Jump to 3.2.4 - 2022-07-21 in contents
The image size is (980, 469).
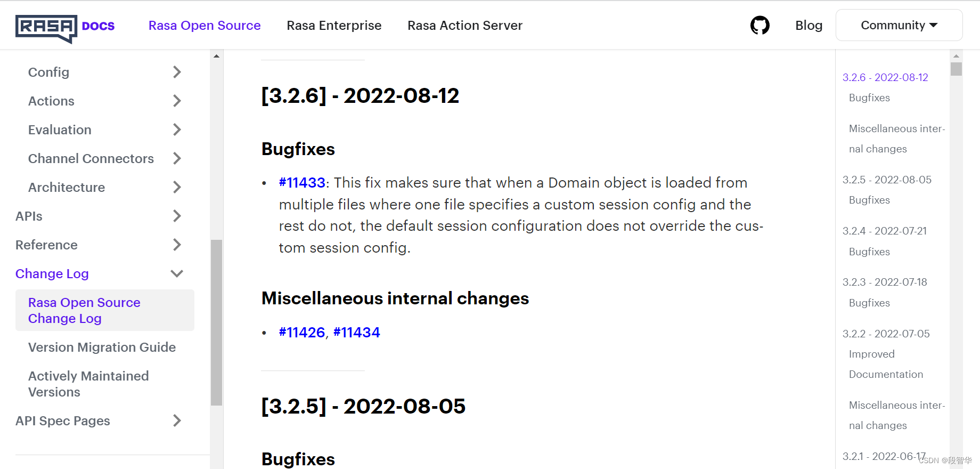pyautogui.click(x=885, y=231)
